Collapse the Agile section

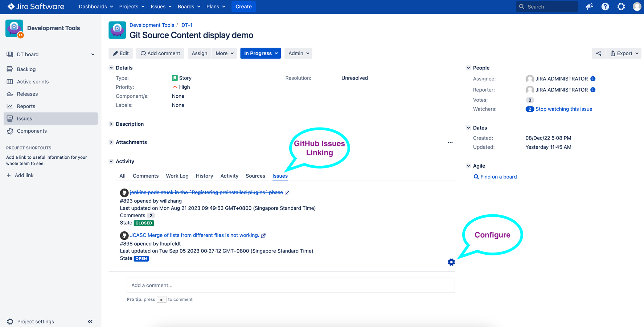[468, 166]
